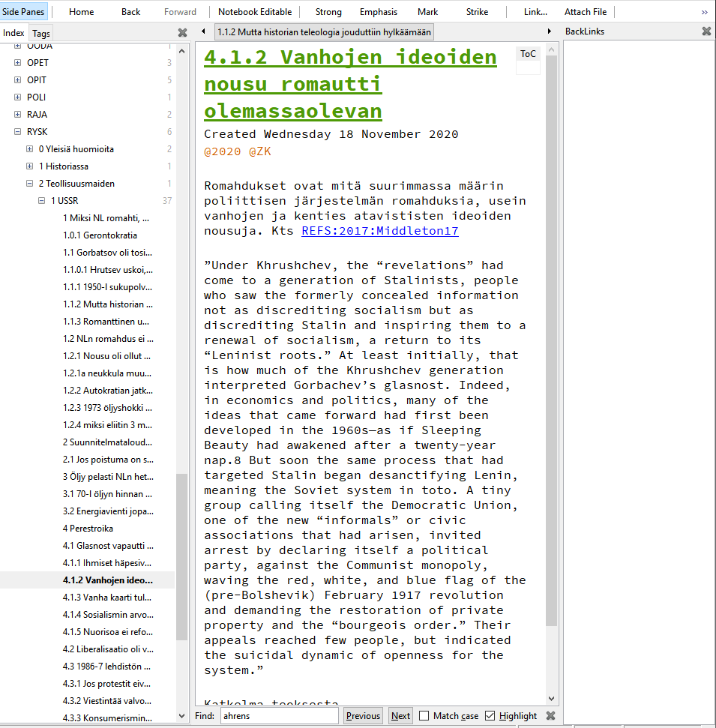Close the BackLinks pane
This screenshot has width=716, height=728.
(x=706, y=31)
